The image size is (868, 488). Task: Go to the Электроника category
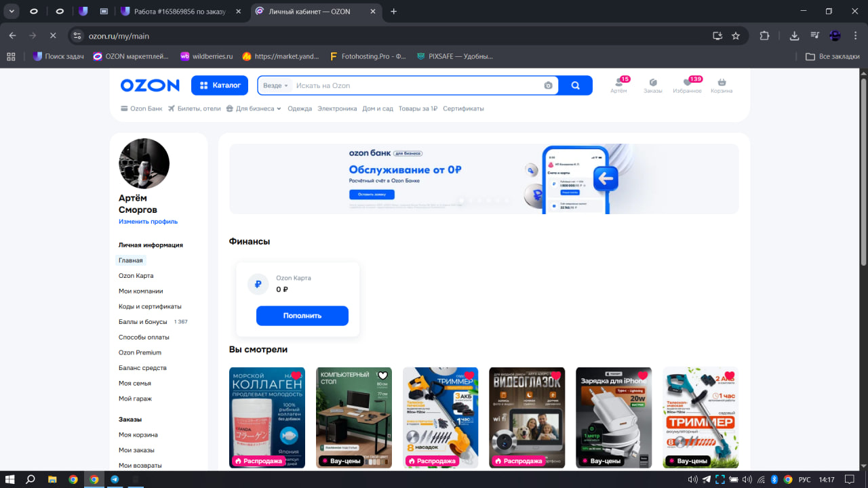(x=337, y=108)
